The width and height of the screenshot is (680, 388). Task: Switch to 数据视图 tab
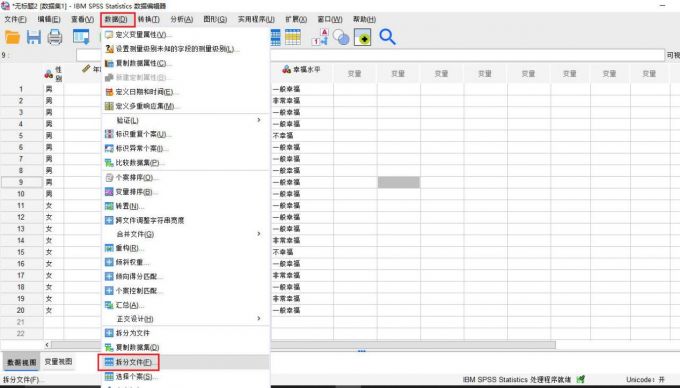[22, 362]
